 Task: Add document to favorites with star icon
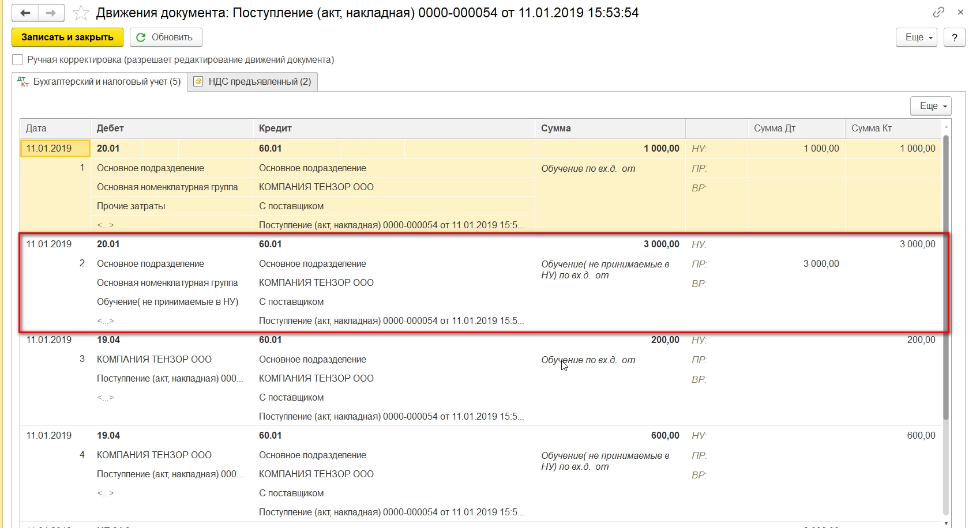[x=81, y=13]
